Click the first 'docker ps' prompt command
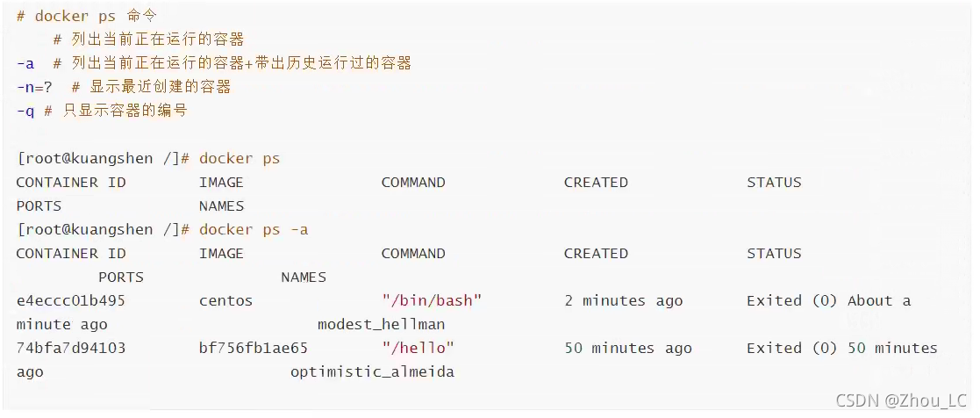Viewport: 980px width, 418px height. 240,159
